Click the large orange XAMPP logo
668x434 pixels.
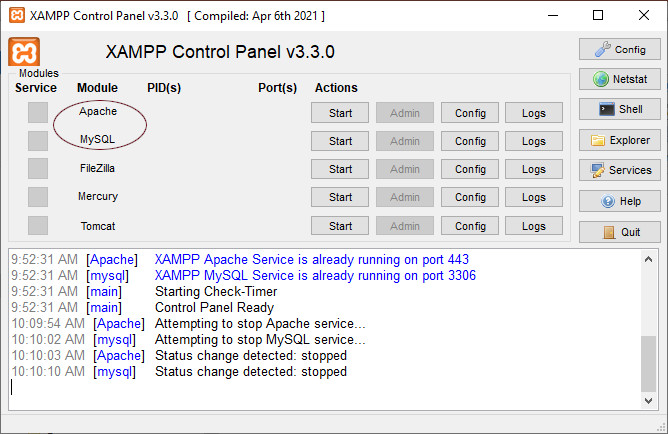(x=24, y=52)
